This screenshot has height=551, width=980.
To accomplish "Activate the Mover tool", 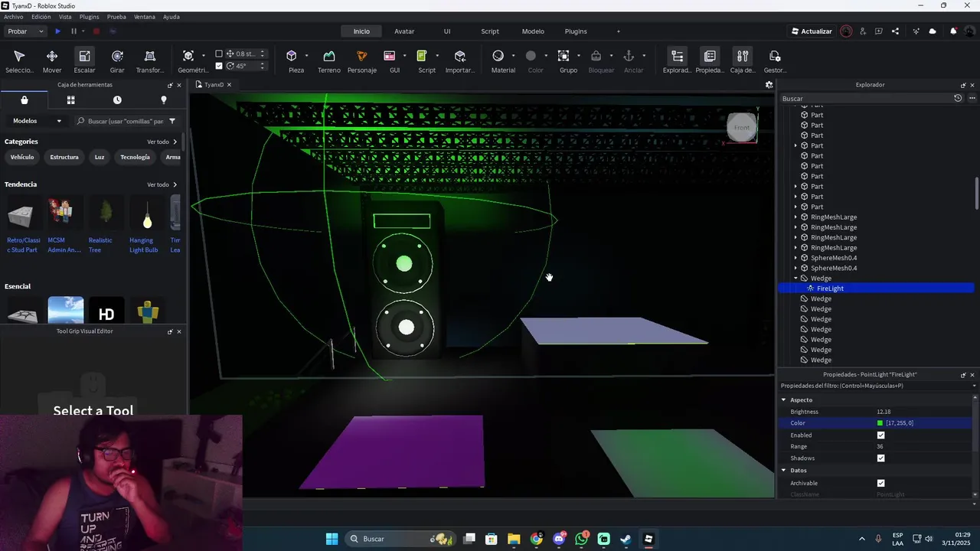I will pos(52,60).
